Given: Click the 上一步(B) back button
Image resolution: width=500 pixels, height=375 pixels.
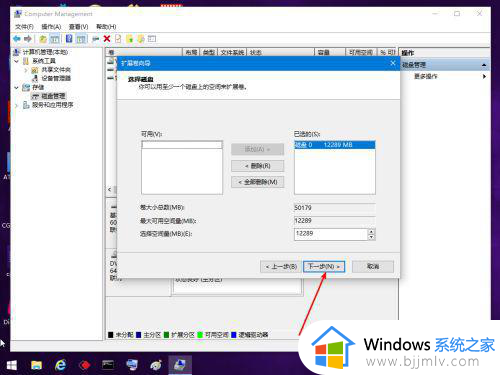Looking at the screenshot, I should point(281,266).
